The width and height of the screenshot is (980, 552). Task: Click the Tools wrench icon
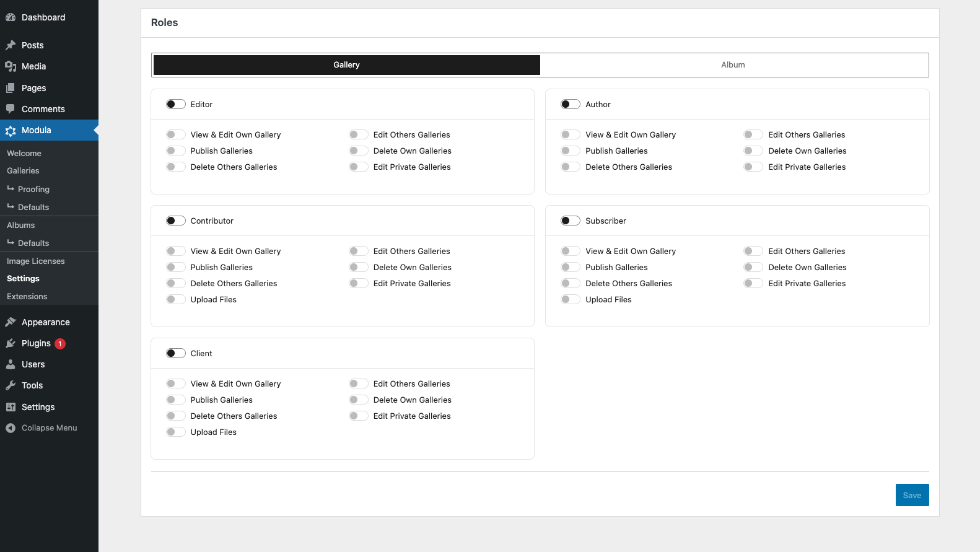click(11, 385)
